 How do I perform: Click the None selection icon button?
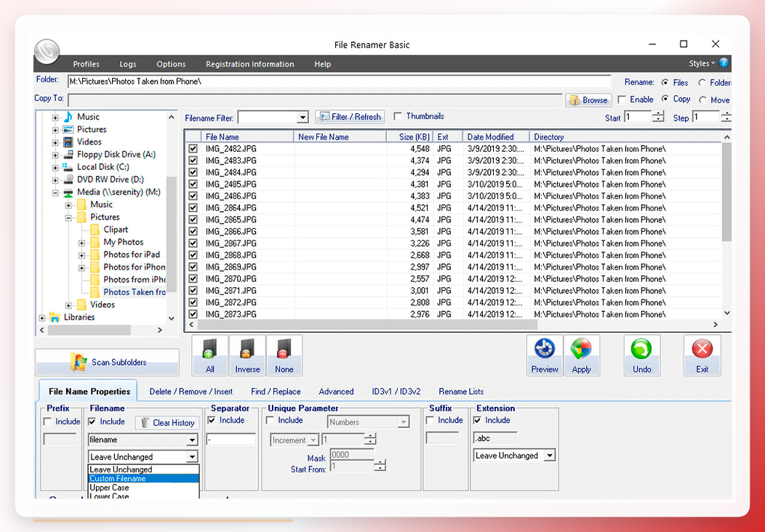click(284, 355)
